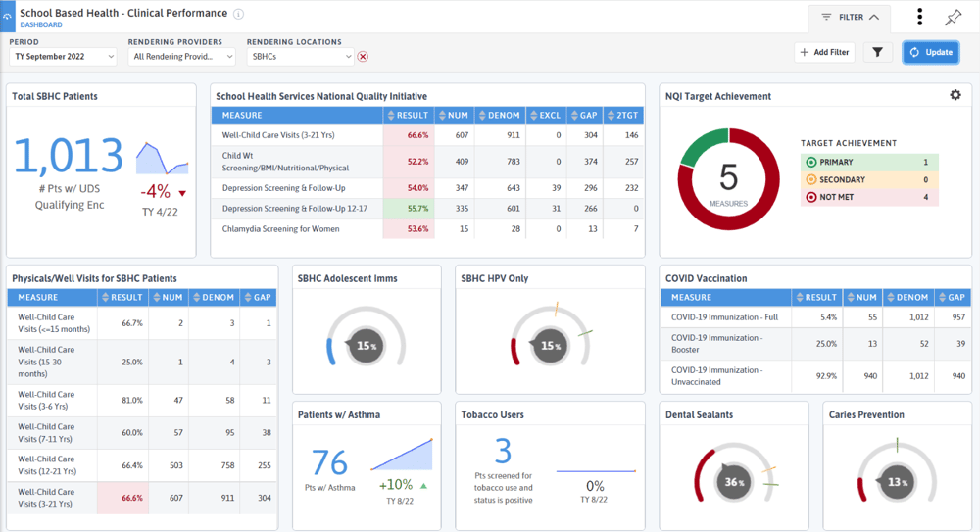The width and height of the screenshot is (980, 532).
Task: Open the three-dot more options menu
Action: [x=919, y=17]
